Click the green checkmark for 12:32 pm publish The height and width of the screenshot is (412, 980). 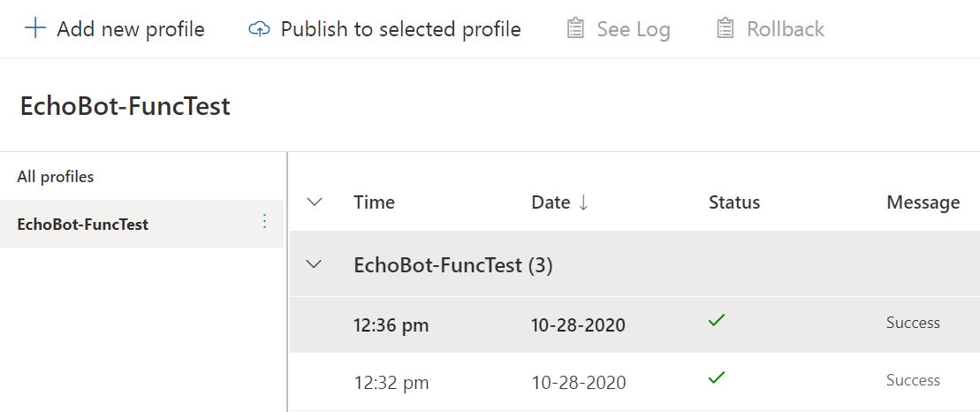click(x=717, y=378)
